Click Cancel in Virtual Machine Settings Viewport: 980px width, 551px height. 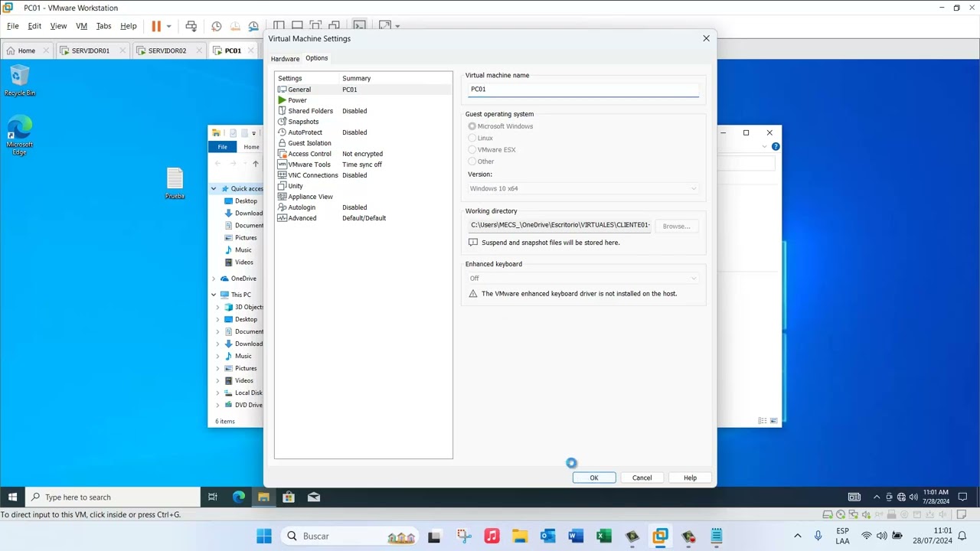click(x=642, y=478)
